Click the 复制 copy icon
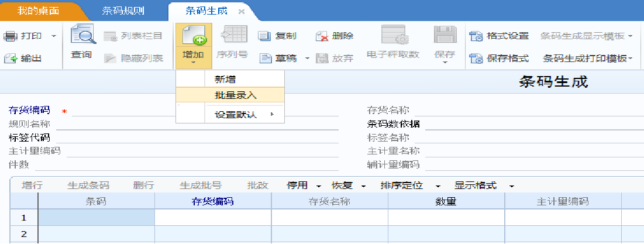The height and width of the screenshot is (244, 644). pyautogui.click(x=264, y=36)
